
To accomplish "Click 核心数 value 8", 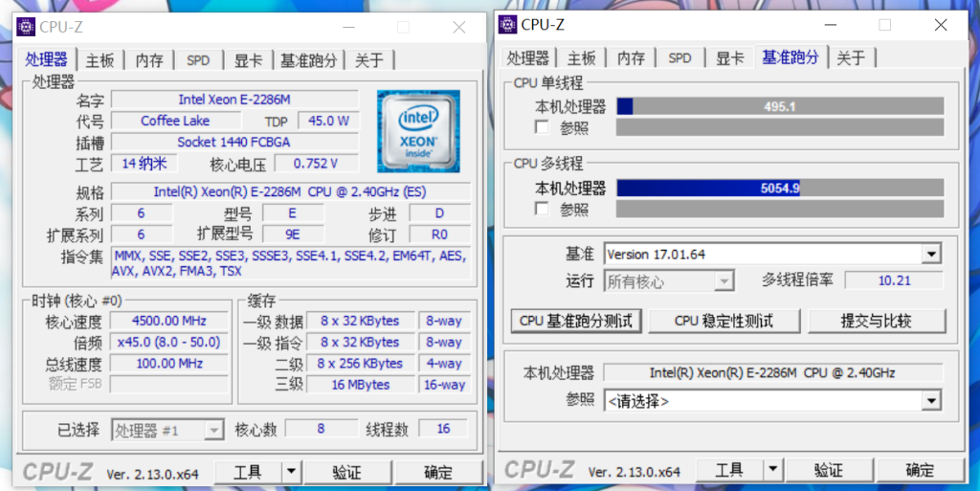I will pyautogui.click(x=322, y=429).
